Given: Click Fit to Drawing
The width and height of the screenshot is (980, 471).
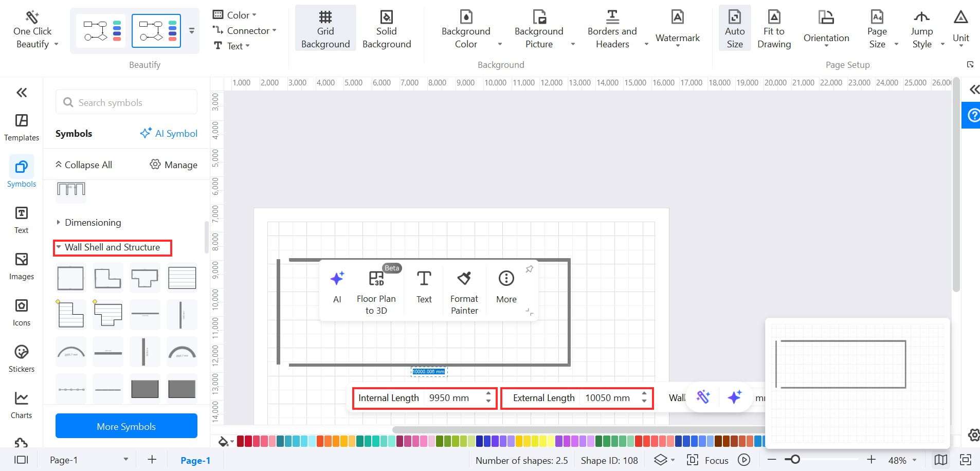Looking at the screenshot, I should (774, 30).
